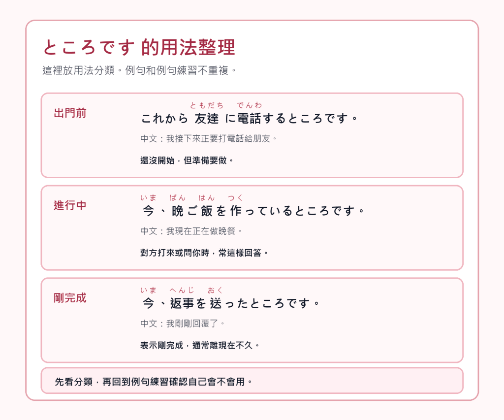Click the 進行中 category label
The image size is (504, 420).
click(70, 205)
